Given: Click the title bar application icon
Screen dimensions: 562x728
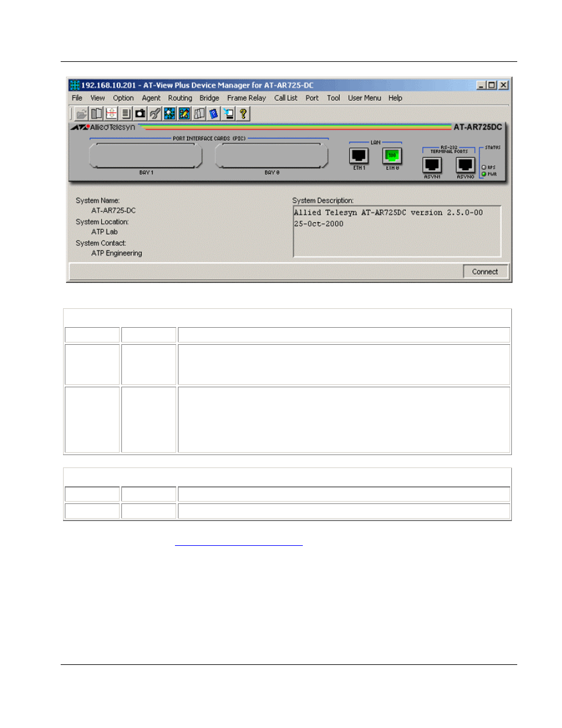Looking at the screenshot, I should (x=74, y=85).
